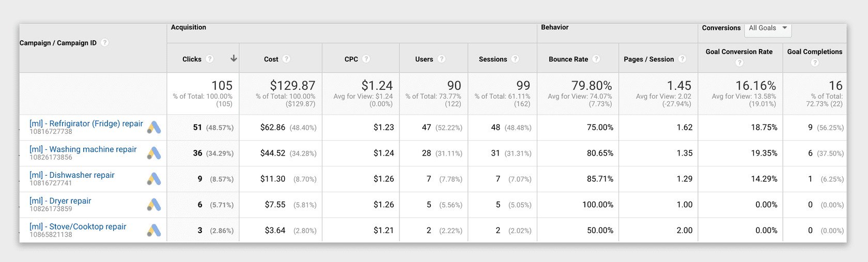Click the help icon next to Users
The image size is (868, 262).
point(441,59)
